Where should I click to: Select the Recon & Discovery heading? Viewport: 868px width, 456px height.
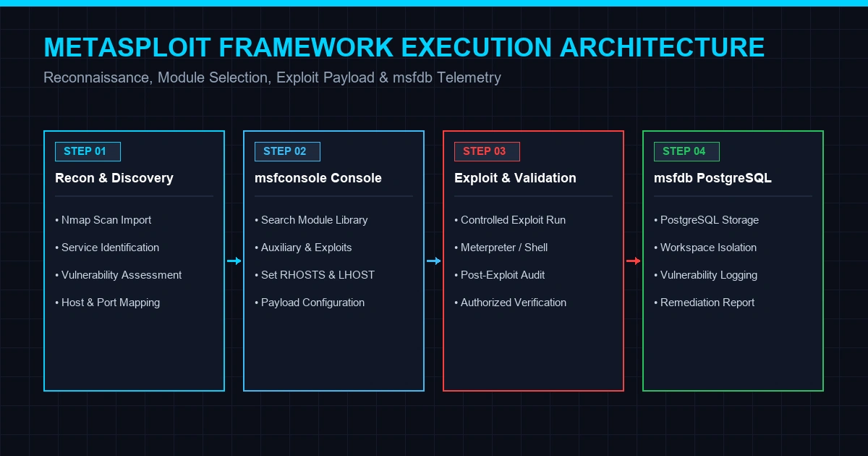coord(114,178)
